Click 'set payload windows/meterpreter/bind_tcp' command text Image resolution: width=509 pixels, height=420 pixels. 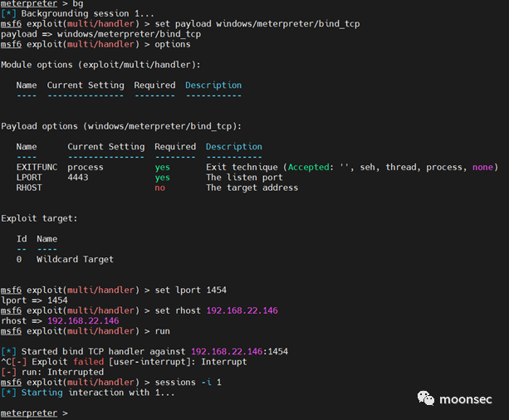click(257, 24)
